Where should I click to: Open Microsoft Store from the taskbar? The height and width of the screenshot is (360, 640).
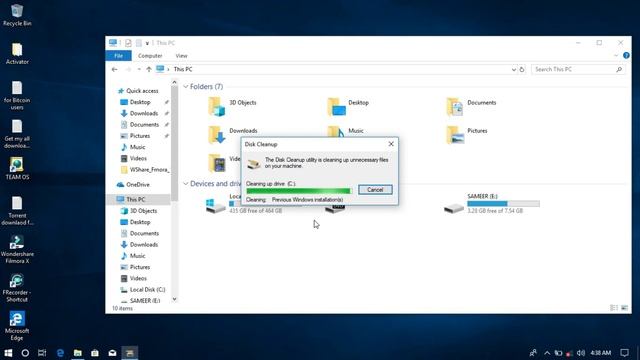click(95, 353)
